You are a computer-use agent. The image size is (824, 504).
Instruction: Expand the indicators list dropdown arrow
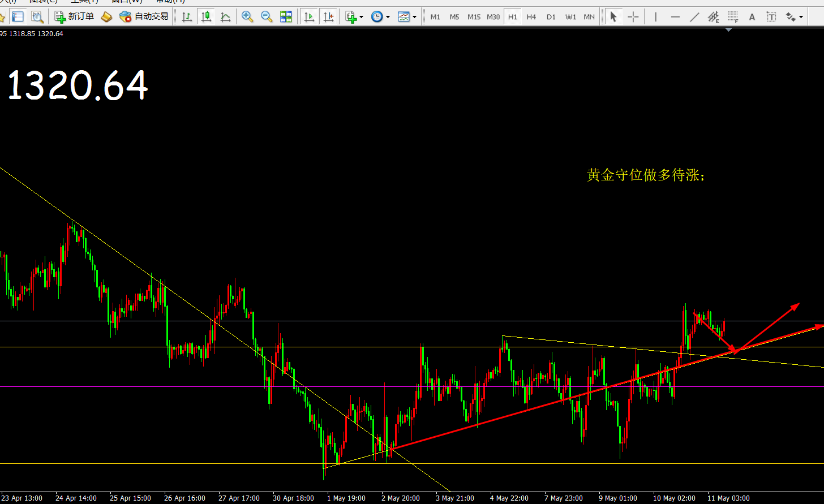coord(362,17)
